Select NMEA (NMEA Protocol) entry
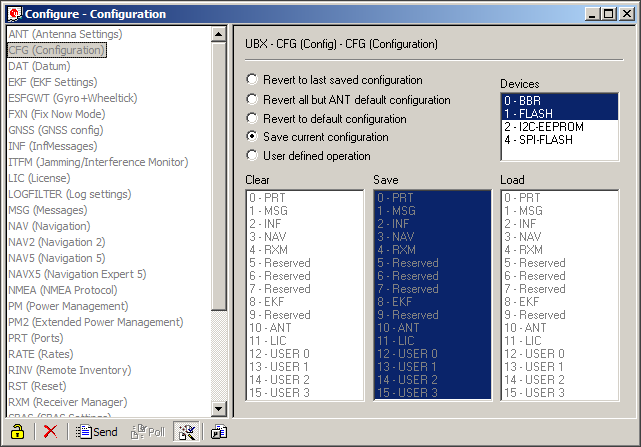Image resolution: width=641 pixels, height=447 pixels. pyautogui.click(x=63, y=290)
